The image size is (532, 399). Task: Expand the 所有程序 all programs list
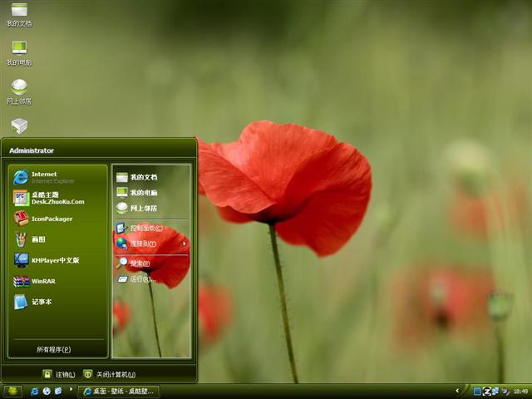(x=53, y=349)
